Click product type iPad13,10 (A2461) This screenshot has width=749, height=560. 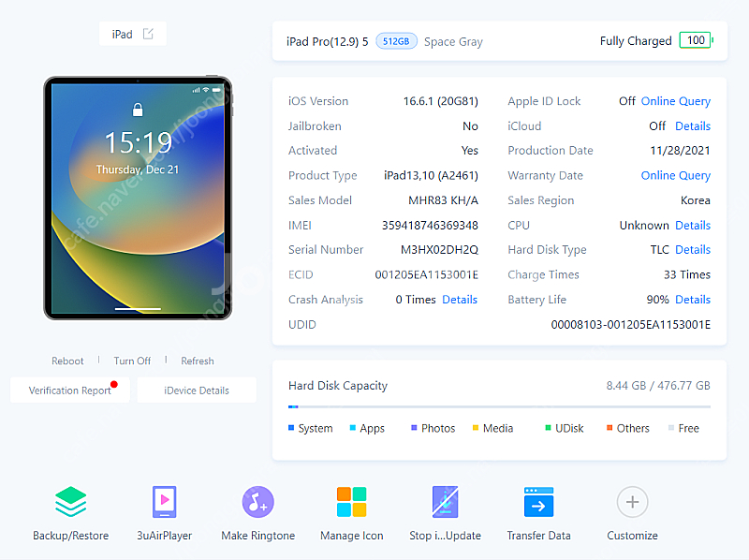point(431,175)
